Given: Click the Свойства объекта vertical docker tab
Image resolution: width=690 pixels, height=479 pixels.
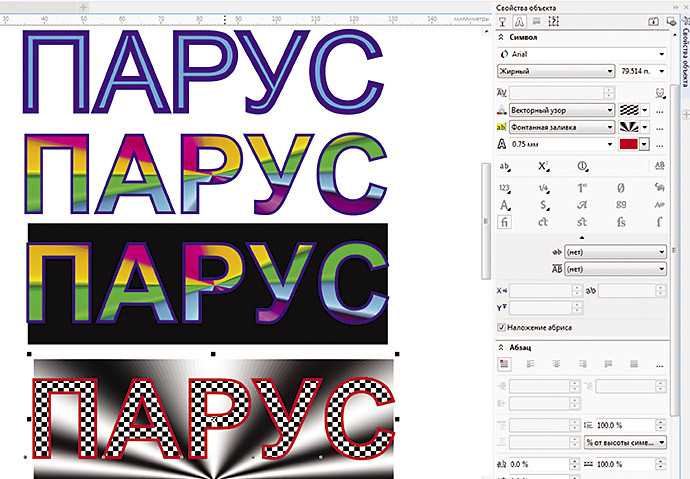Looking at the screenshot, I should tap(685, 52).
